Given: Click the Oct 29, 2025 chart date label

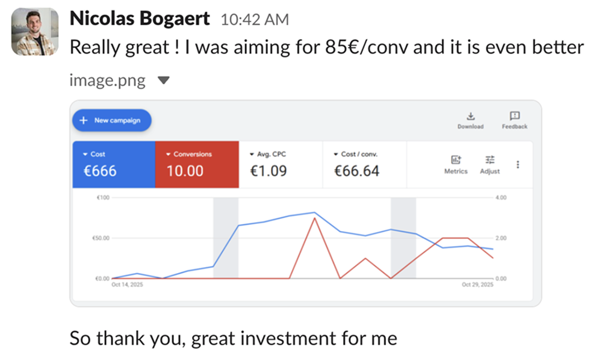Looking at the screenshot, I should [x=477, y=285].
